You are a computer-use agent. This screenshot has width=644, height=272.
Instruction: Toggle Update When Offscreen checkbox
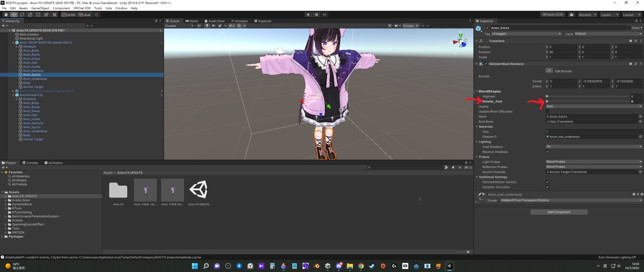coord(548,111)
